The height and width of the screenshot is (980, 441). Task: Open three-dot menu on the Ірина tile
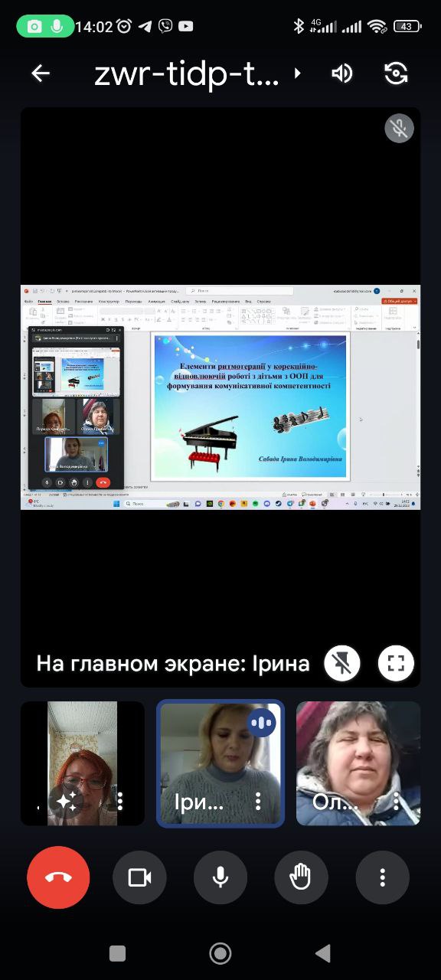pyautogui.click(x=258, y=801)
